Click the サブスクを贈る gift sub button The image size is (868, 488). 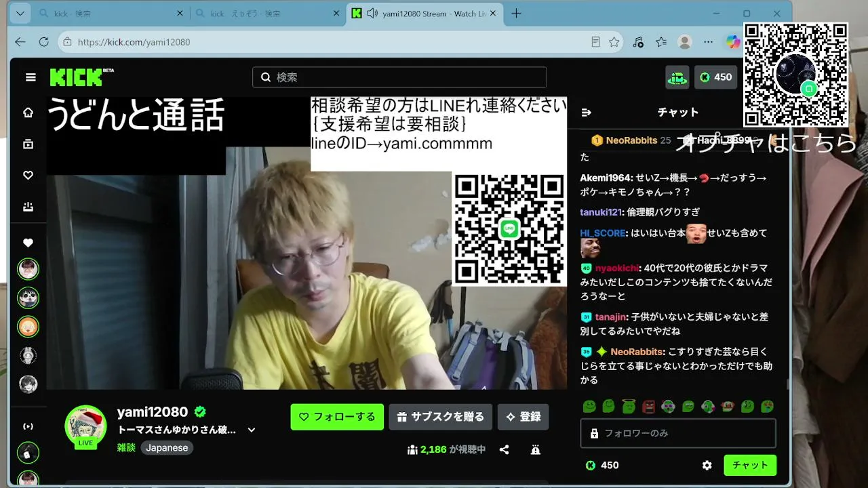(441, 417)
